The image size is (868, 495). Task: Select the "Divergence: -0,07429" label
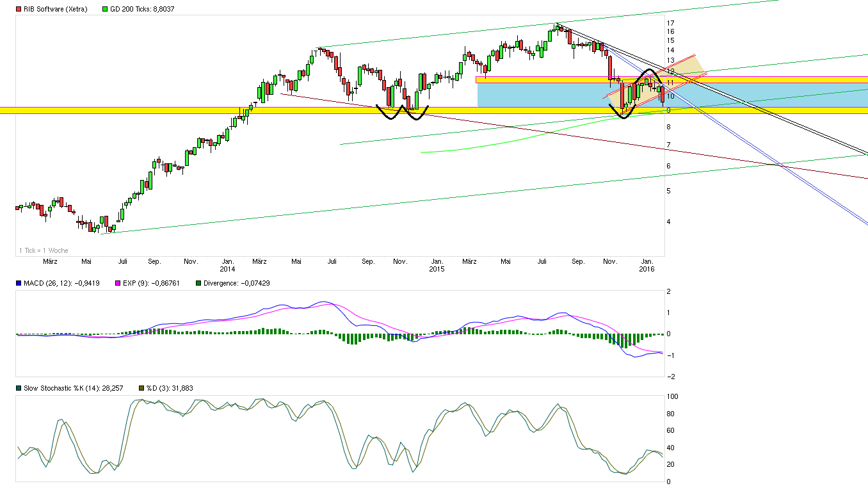coord(237,283)
